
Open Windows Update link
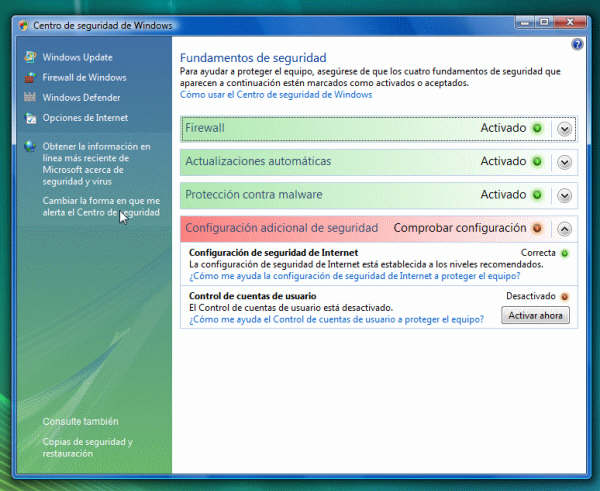(x=77, y=57)
